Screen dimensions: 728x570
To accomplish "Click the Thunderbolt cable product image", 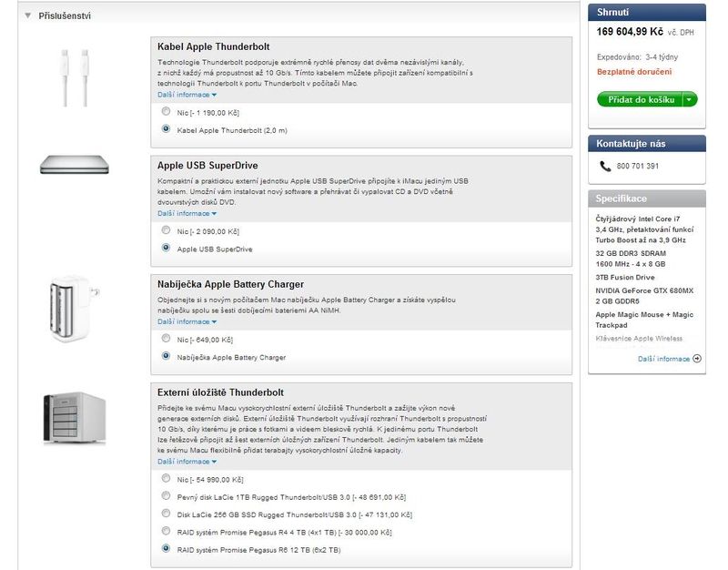I will 75,78.
